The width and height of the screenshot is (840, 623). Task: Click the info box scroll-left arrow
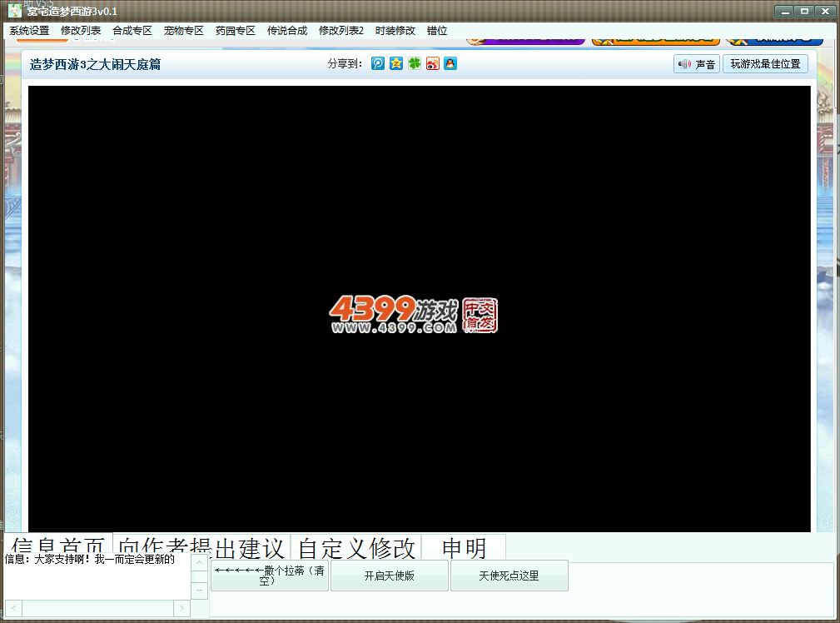(13, 609)
